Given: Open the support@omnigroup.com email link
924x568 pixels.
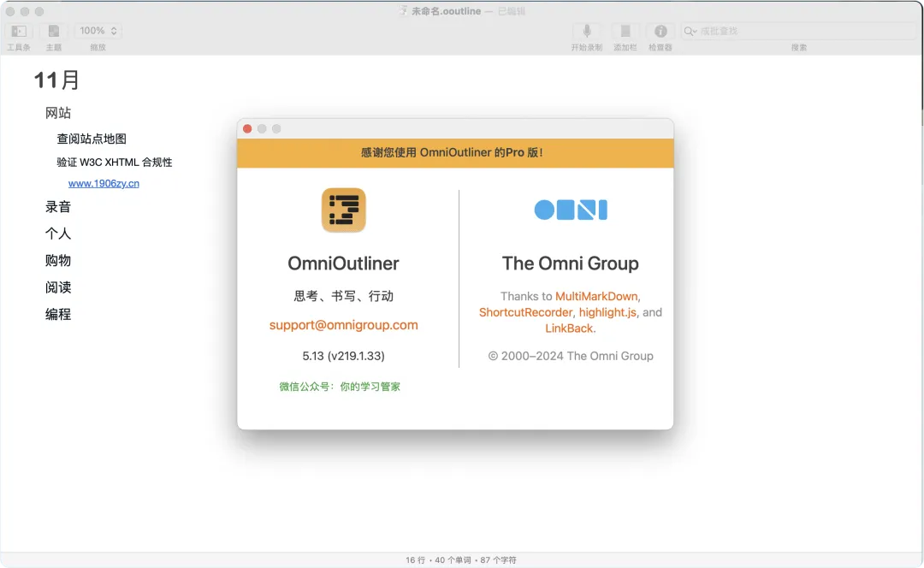Looking at the screenshot, I should point(344,325).
